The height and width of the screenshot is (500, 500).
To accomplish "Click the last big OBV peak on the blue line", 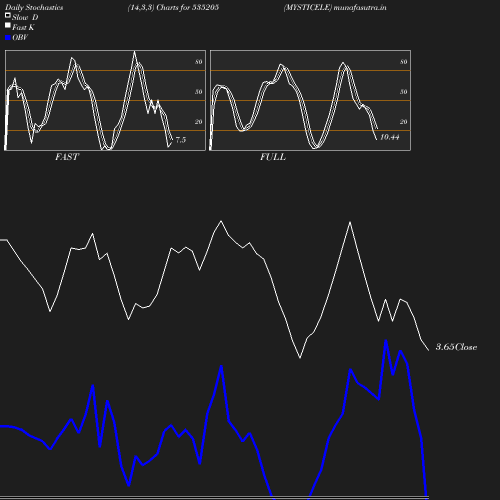I will point(386,341).
